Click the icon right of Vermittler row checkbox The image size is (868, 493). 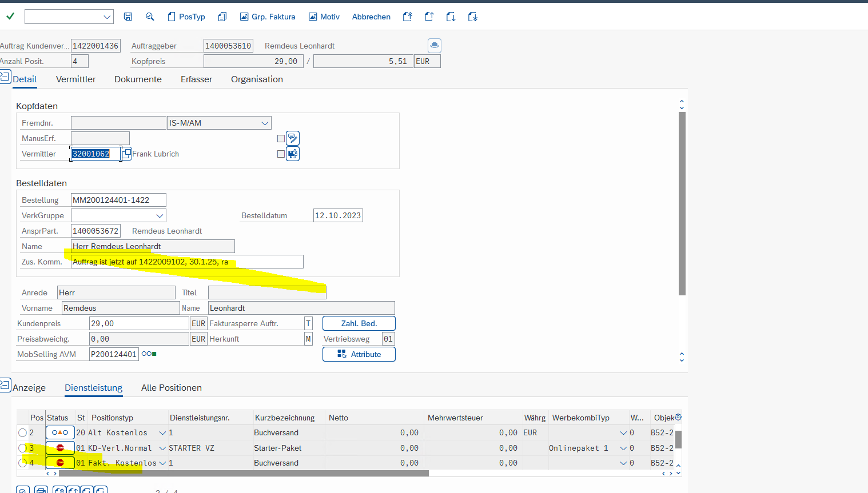pos(293,154)
